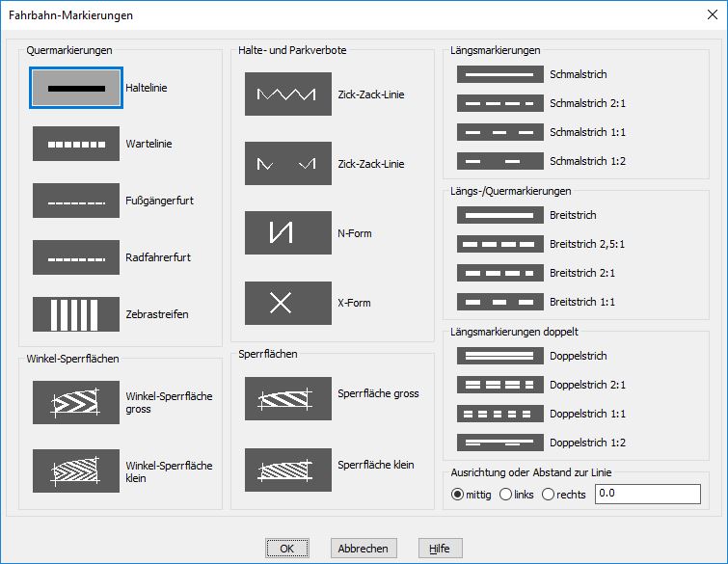728x564 pixels.
Task: Select the solid Schmalstrich icon
Action: click(x=500, y=74)
